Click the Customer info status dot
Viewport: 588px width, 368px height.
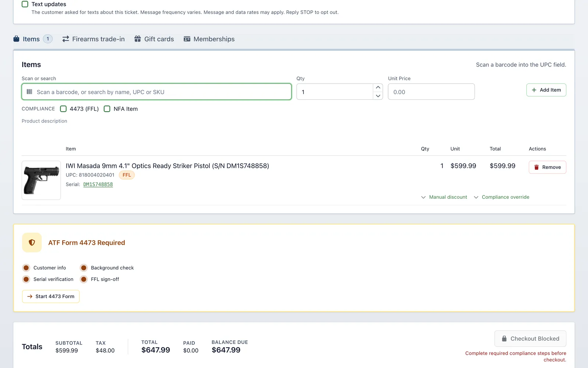coord(26,268)
